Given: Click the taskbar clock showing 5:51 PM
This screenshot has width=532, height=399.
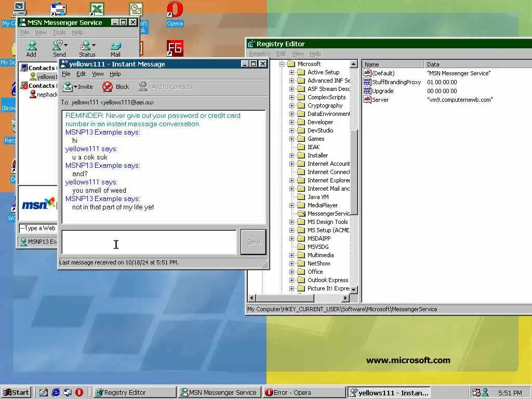Looking at the screenshot, I should pyautogui.click(x=510, y=393).
